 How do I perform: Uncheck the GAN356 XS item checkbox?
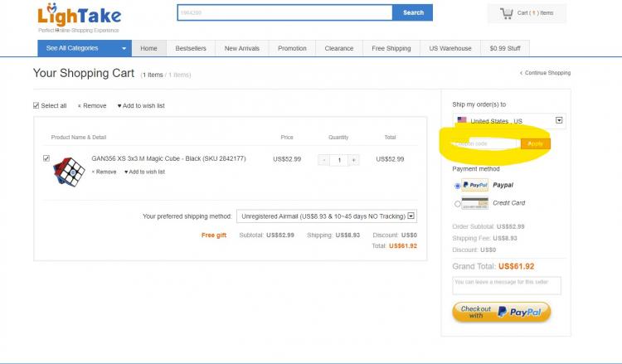(46, 158)
